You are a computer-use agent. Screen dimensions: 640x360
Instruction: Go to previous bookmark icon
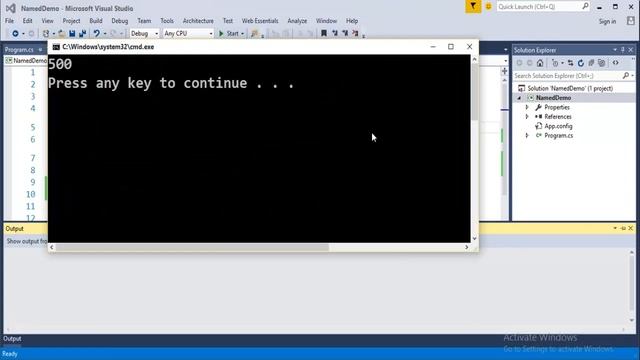(x=335, y=33)
